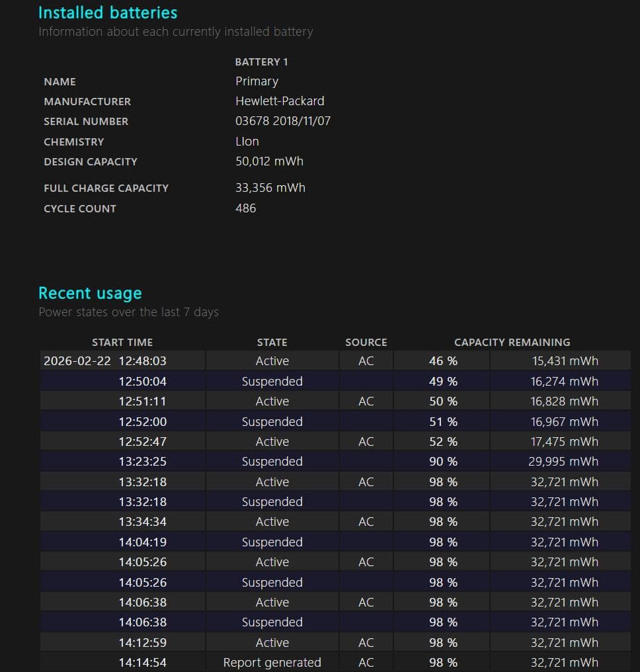
Task: Click the SOURCE column header
Action: 366,342
